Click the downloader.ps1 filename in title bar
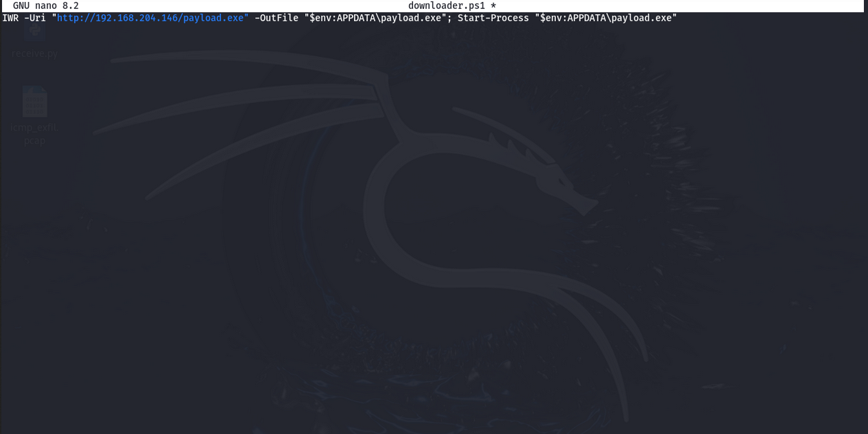The height and width of the screenshot is (434, 868). 447,5
